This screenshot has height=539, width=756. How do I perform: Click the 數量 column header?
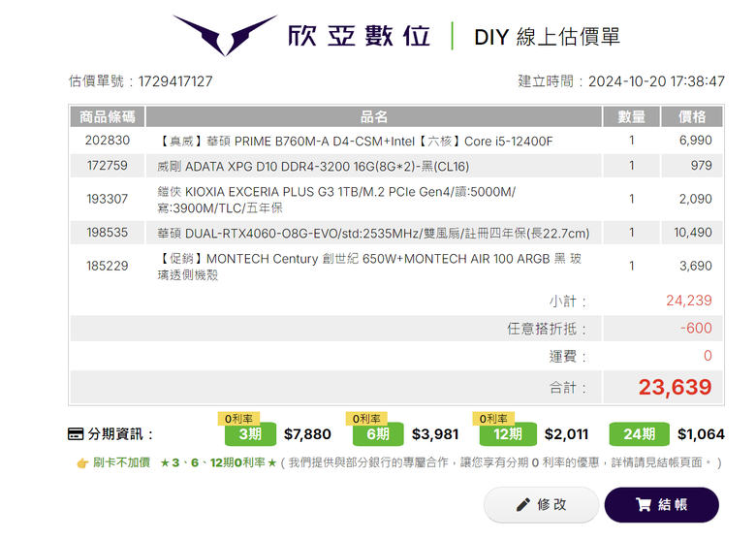click(x=631, y=116)
